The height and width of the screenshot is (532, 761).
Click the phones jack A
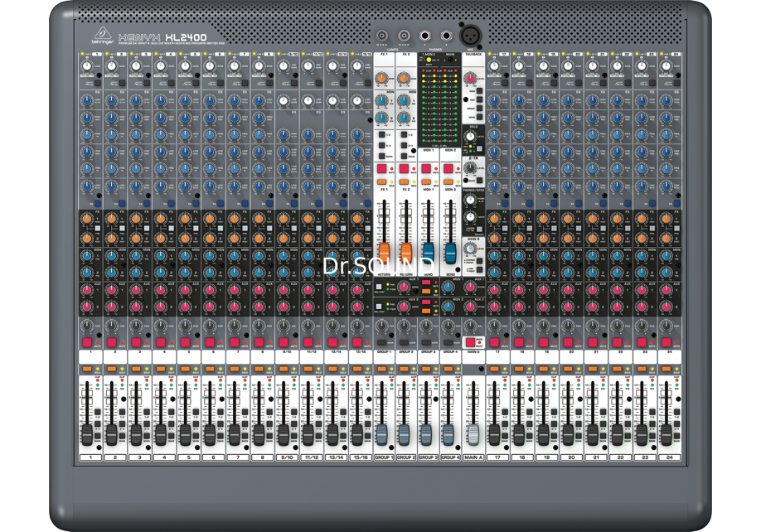[424, 36]
